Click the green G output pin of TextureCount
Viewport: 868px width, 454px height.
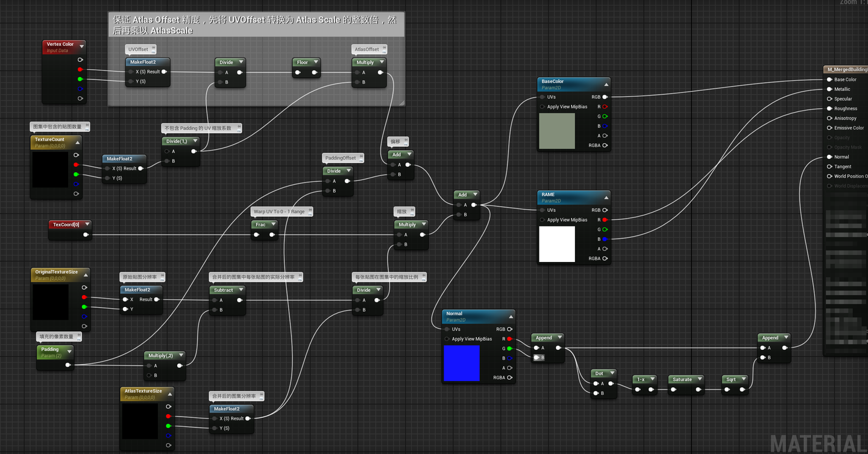click(x=76, y=174)
